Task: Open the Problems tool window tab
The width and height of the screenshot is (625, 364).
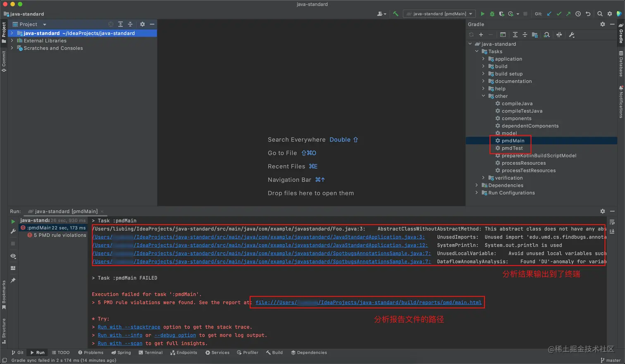Action: (91, 352)
